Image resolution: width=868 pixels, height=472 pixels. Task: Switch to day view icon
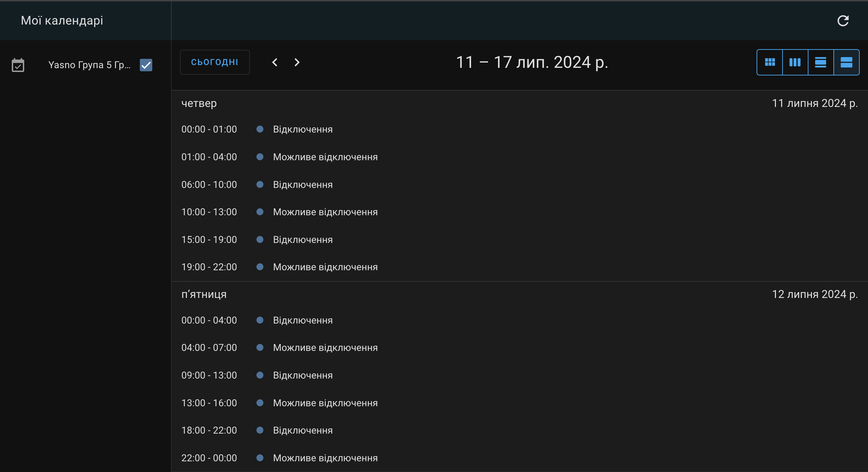821,62
